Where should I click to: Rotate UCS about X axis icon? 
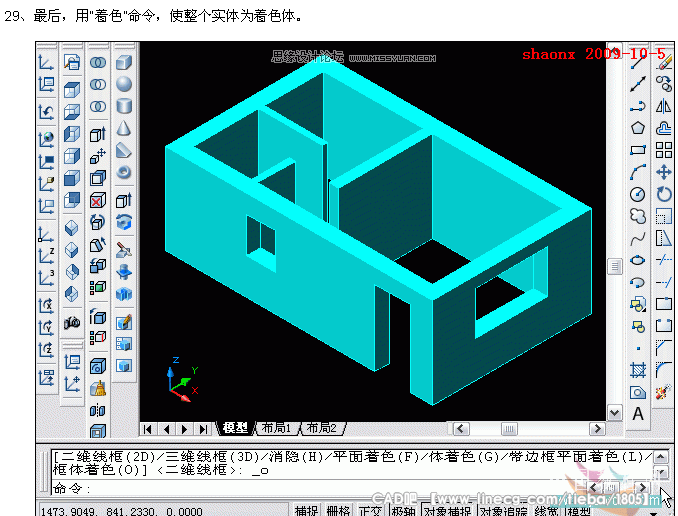click(x=46, y=305)
